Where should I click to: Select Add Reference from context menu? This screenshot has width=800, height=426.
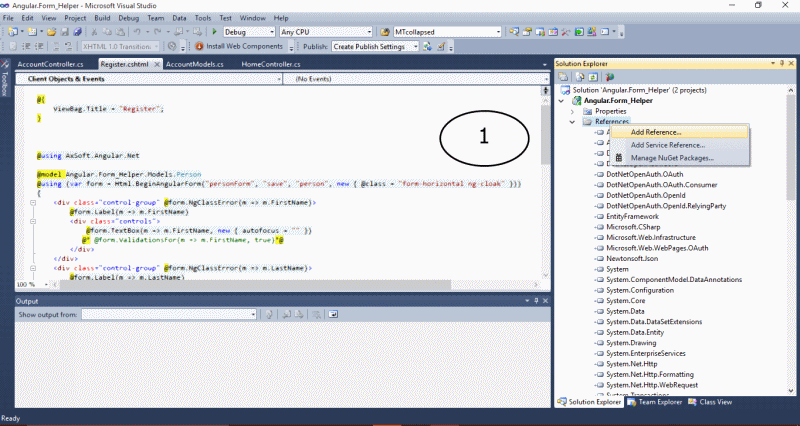pyautogui.click(x=656, y=132)
